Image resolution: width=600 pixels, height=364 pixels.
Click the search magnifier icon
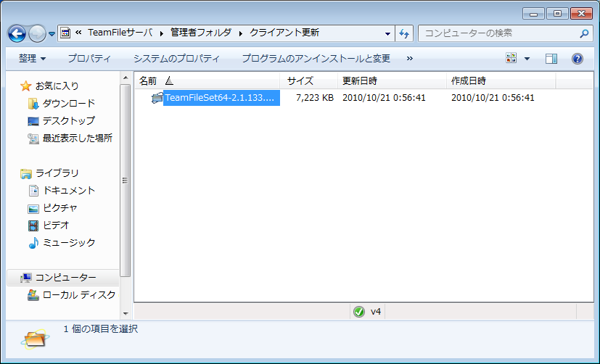584,33
